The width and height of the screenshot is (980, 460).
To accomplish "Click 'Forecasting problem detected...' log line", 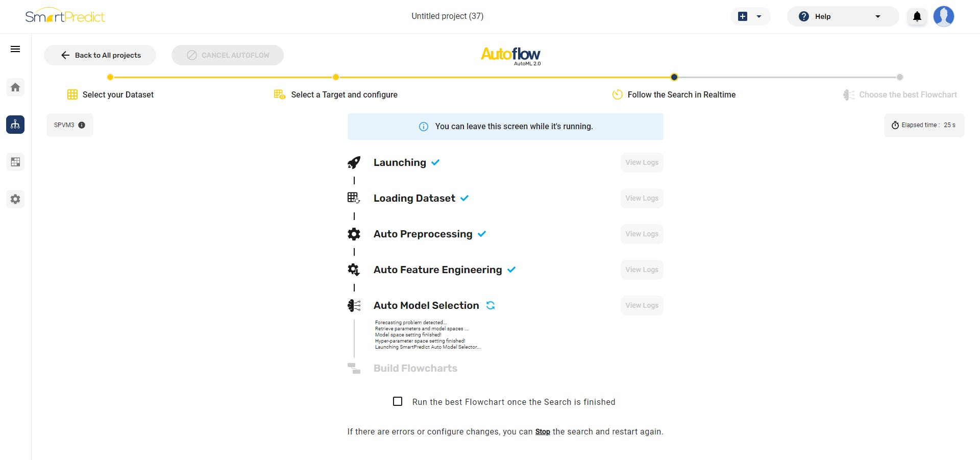I will point(411,323).
